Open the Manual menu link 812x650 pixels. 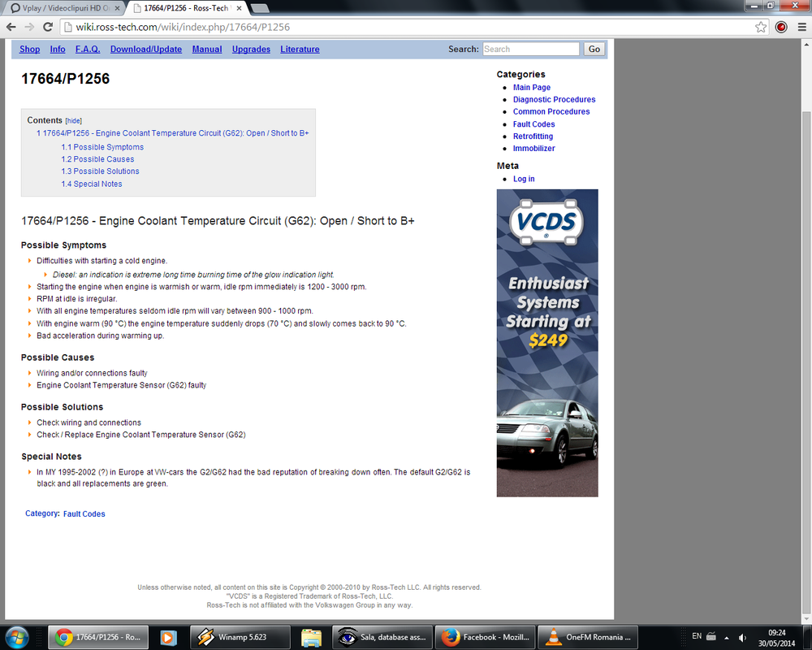(207, 49)
